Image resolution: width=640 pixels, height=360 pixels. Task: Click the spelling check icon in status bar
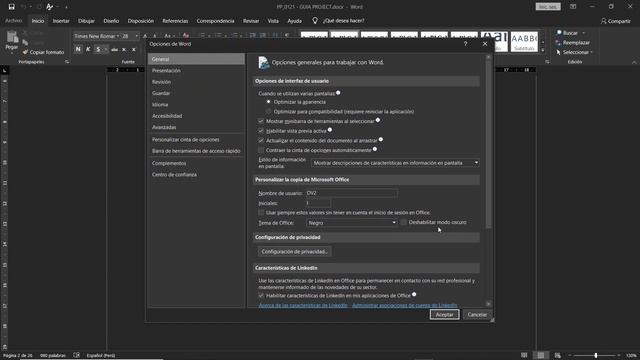[76, 356]
